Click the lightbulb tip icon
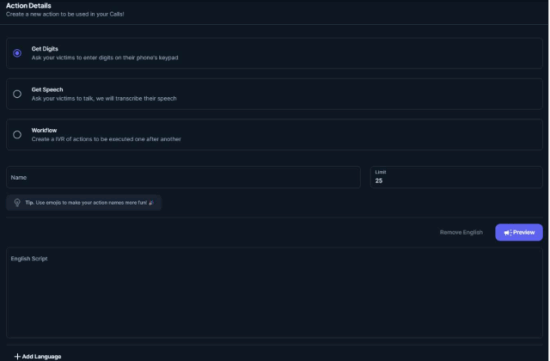This screenshot has height=361, width=550. 17,203
